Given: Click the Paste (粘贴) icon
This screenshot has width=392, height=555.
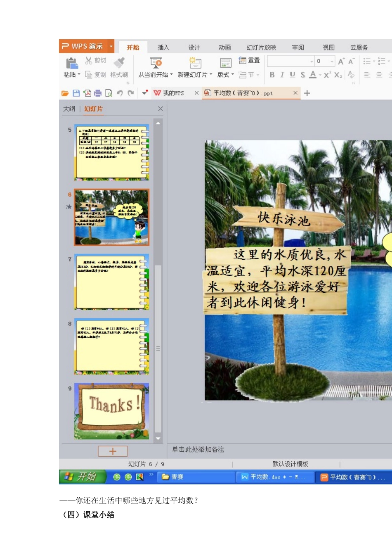Looking at the screenshot, I should point(72,63).
